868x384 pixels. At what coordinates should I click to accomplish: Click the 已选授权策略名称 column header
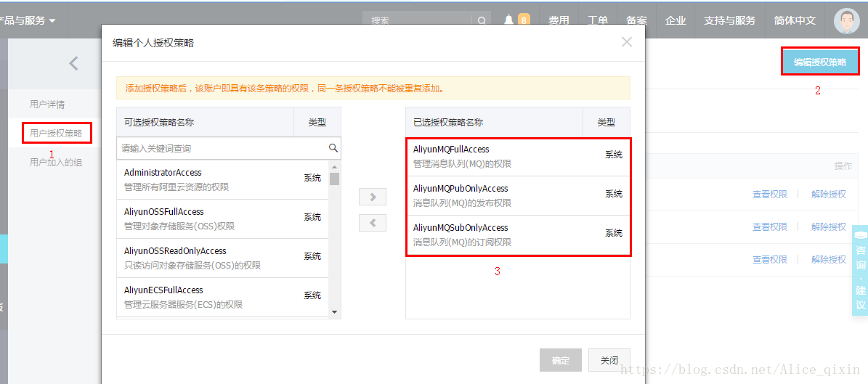(x=495, y=122)
